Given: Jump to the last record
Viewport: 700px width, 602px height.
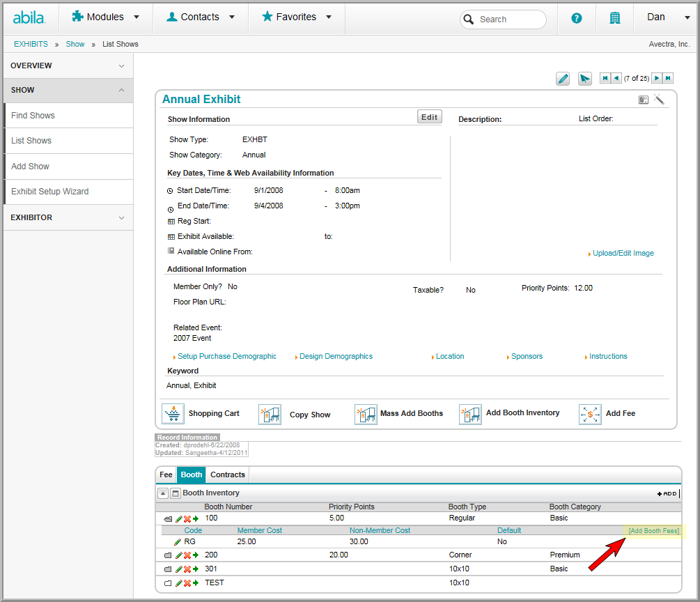Looking at the screenshot, I should (668, 78).
